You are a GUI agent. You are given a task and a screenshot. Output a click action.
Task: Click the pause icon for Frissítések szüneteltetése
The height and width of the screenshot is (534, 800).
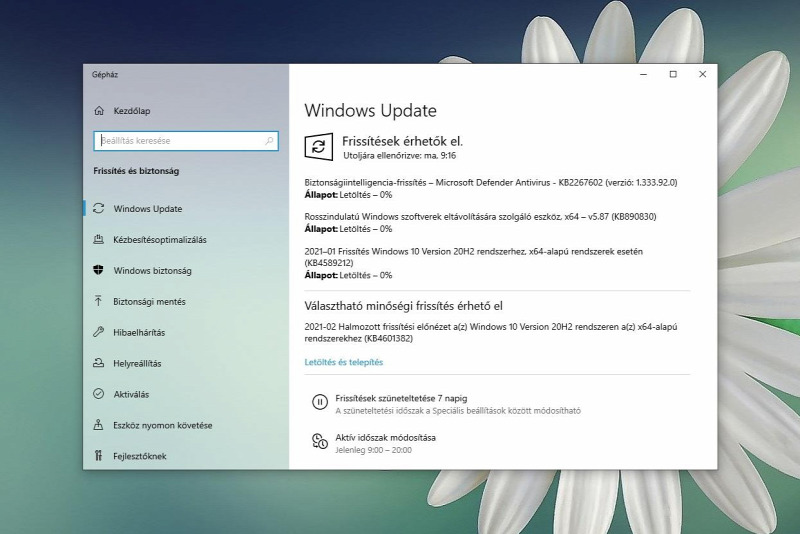(x=320, y=402)
